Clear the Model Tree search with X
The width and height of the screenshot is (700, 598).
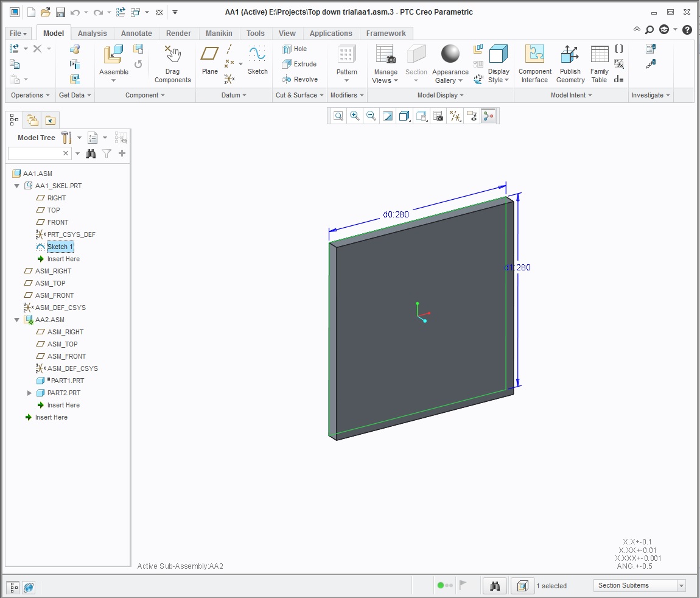pyautogui.click(x=66, y=153)
